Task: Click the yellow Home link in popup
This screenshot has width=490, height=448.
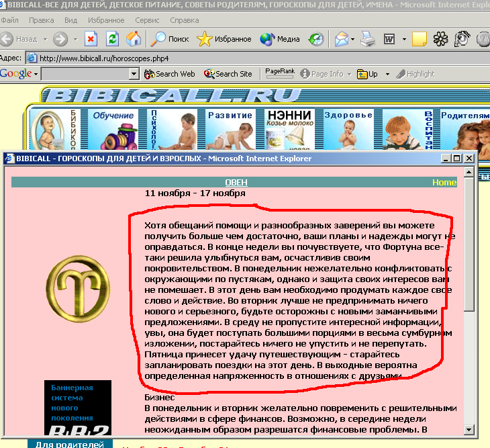Action: 444,182
